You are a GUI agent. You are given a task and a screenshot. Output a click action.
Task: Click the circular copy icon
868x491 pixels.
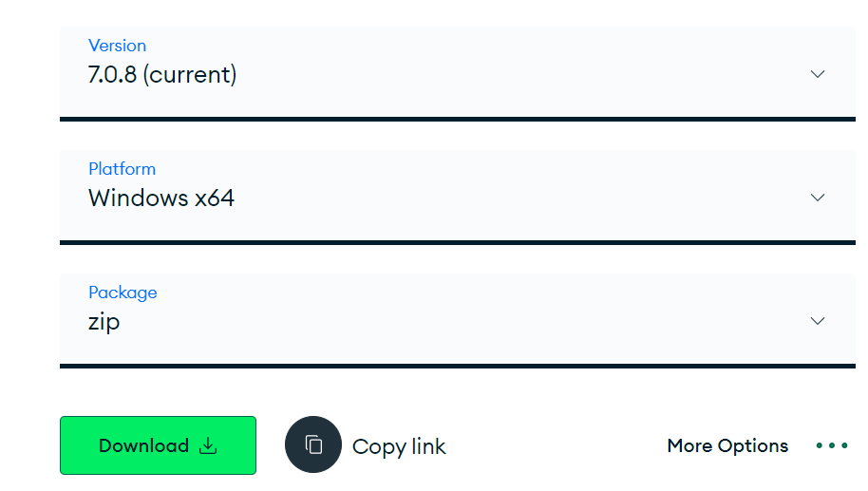click(313, 444)
